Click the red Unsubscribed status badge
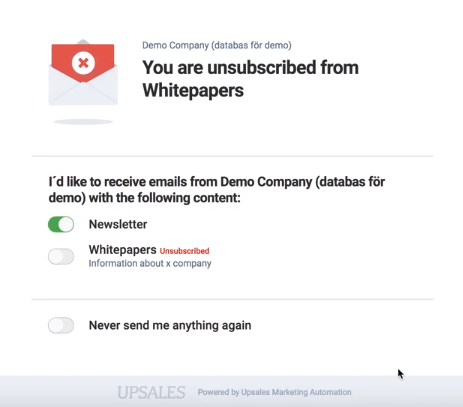The height and width of the screenshot is (407, 463). coord(184,251)
